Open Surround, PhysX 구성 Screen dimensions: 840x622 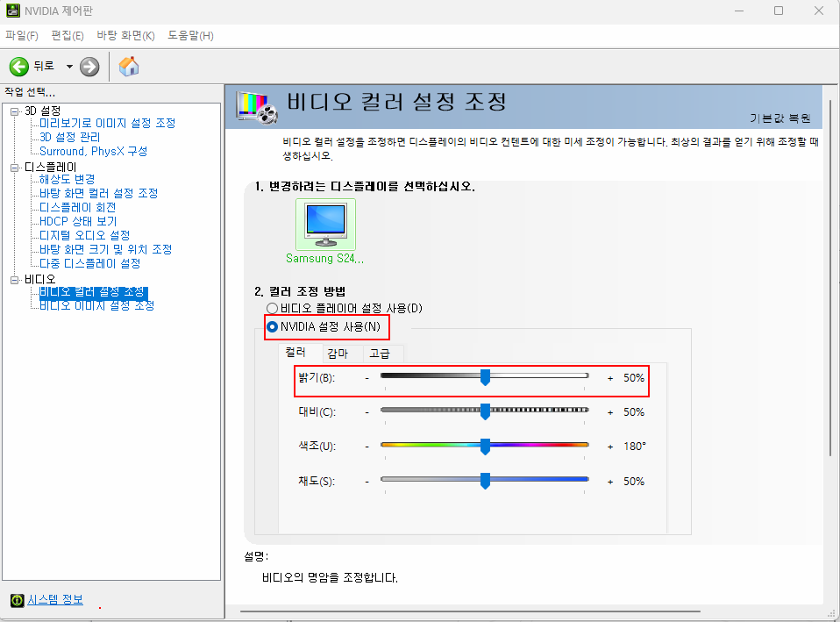tap(93, 151)
